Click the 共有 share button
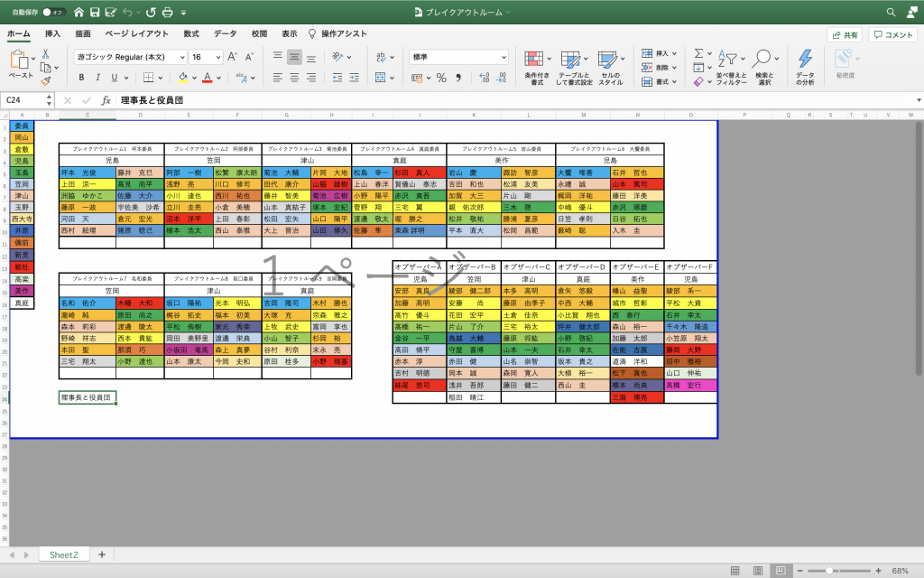Screen dimensions: 924x578 845,35
